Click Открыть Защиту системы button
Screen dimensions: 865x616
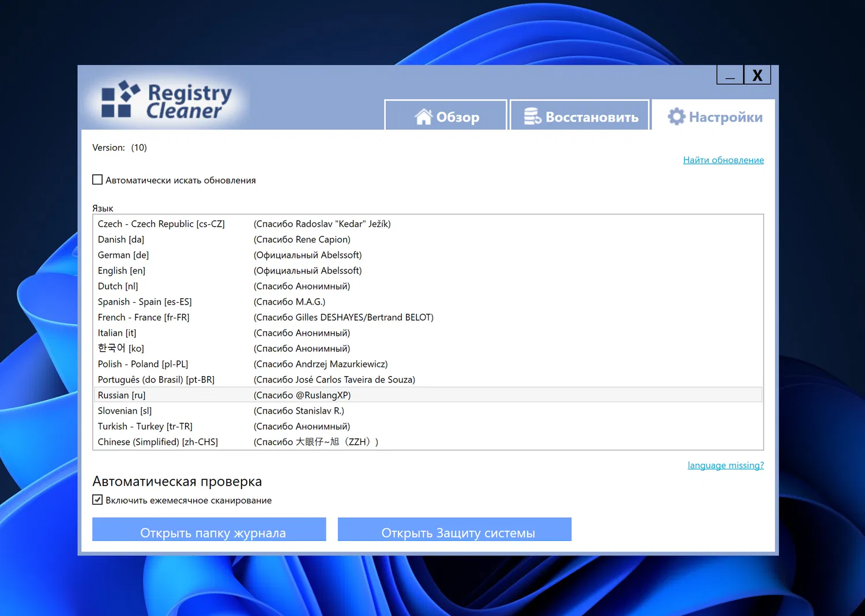[x=454, y=529]
